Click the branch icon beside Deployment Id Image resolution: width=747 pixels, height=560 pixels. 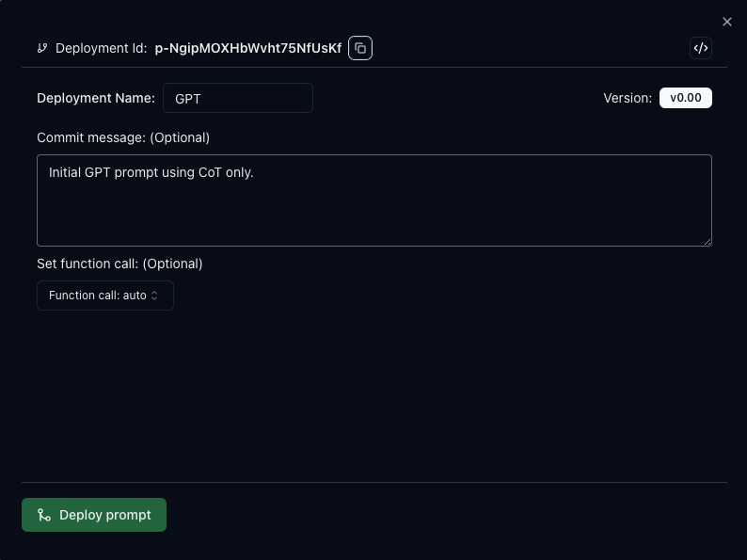[x=42, y=48]
